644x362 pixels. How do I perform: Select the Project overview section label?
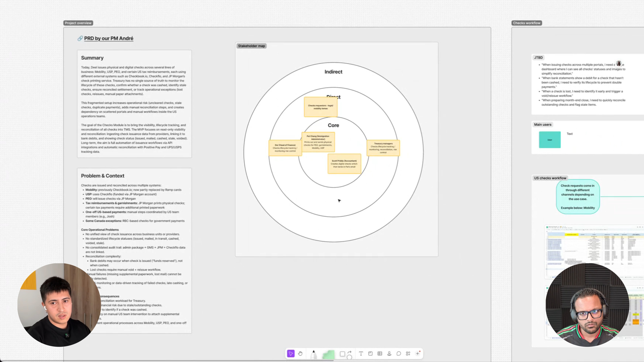[78, 23]
